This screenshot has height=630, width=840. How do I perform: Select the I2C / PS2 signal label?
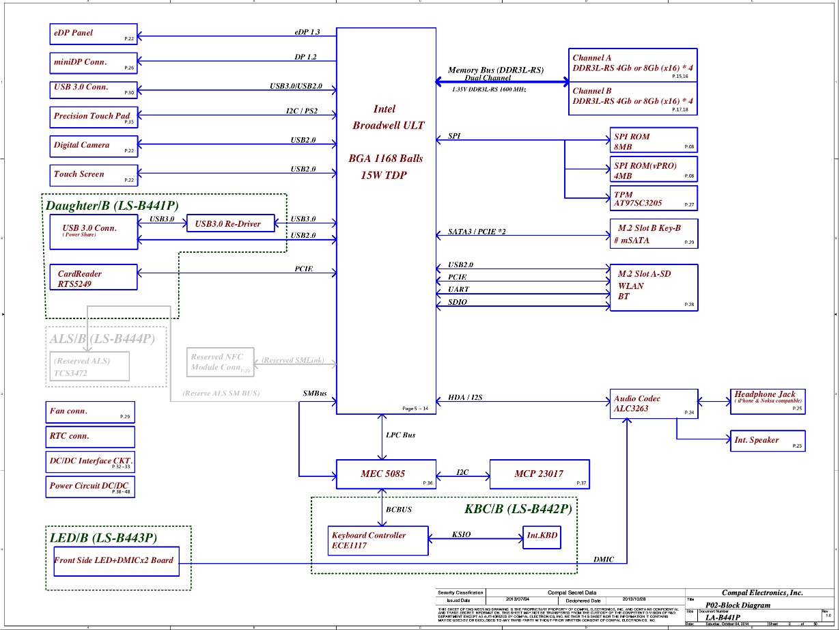(301, 111)
